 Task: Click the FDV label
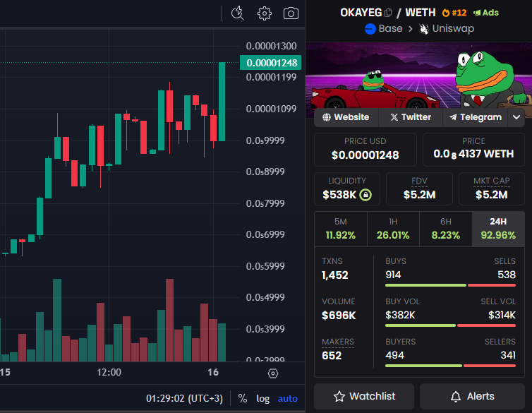(419, 181)
